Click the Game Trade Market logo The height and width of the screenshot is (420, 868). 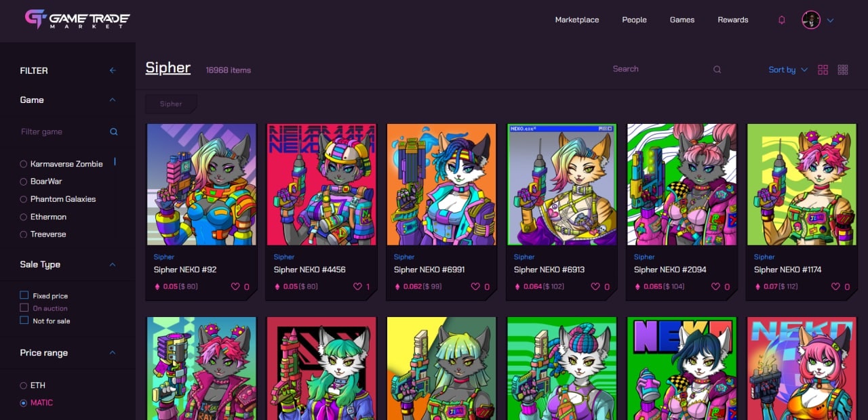click(x=77, y=19)
